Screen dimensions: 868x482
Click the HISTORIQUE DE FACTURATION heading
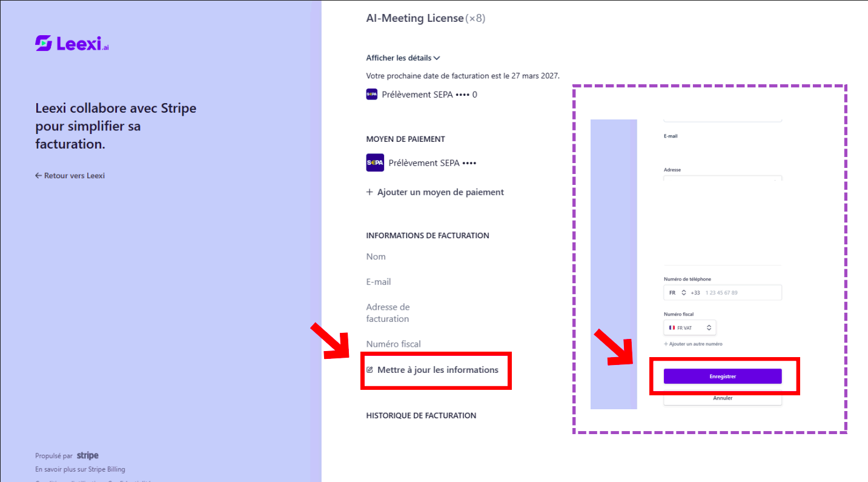(421, 416)
